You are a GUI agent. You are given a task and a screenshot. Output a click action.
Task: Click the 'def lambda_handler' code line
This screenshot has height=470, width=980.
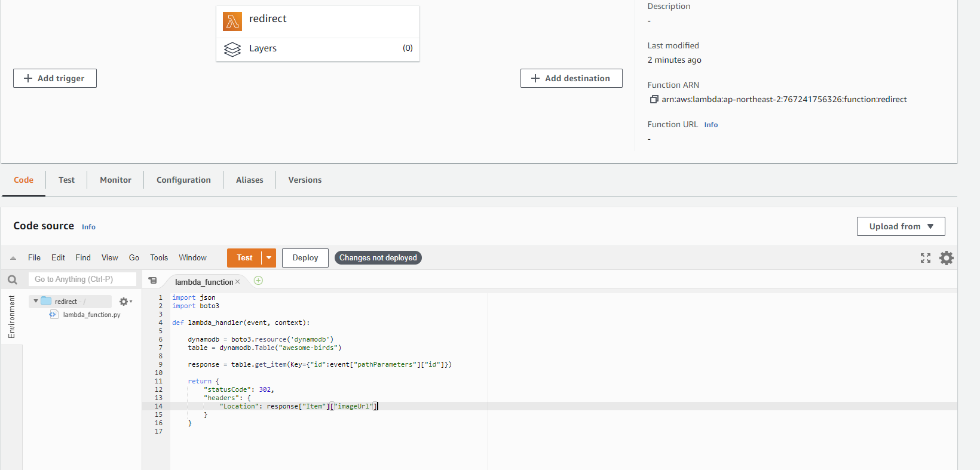pyautogui.click(x=241, y=322)
